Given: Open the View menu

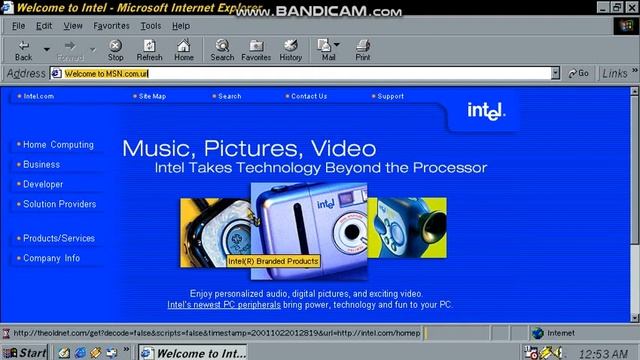Looking at the screenshot, I should click(x=73, y=26).
